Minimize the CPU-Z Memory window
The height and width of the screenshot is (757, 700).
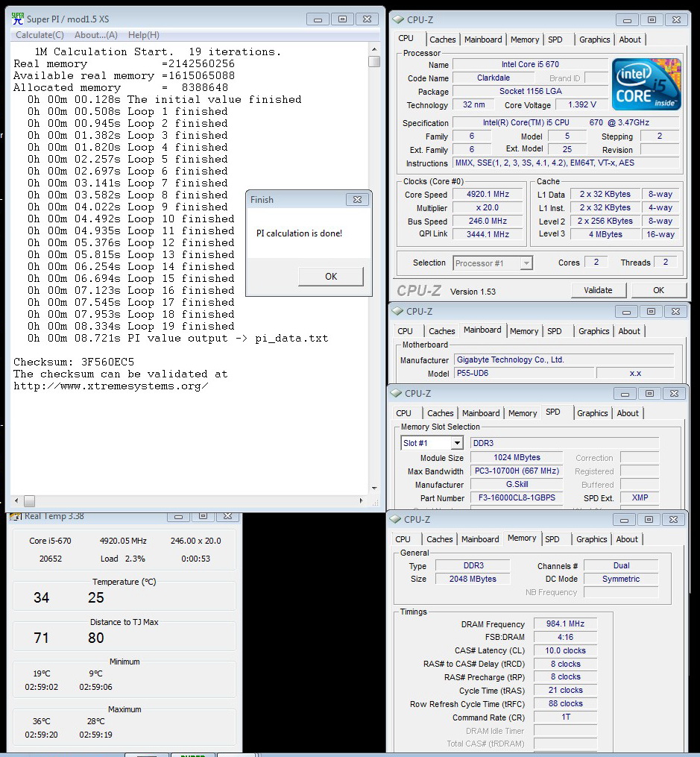624,520
